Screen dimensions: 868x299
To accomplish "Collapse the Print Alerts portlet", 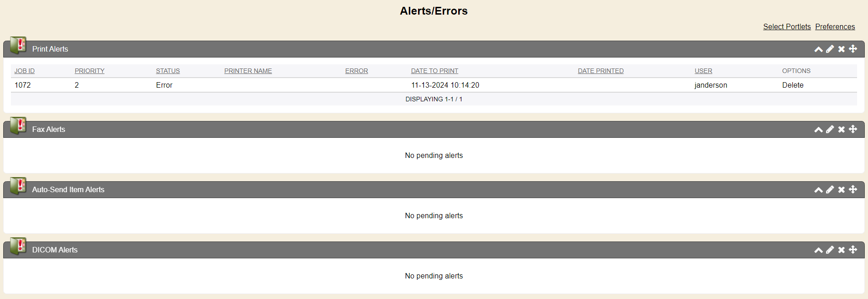I will point(818,49).
